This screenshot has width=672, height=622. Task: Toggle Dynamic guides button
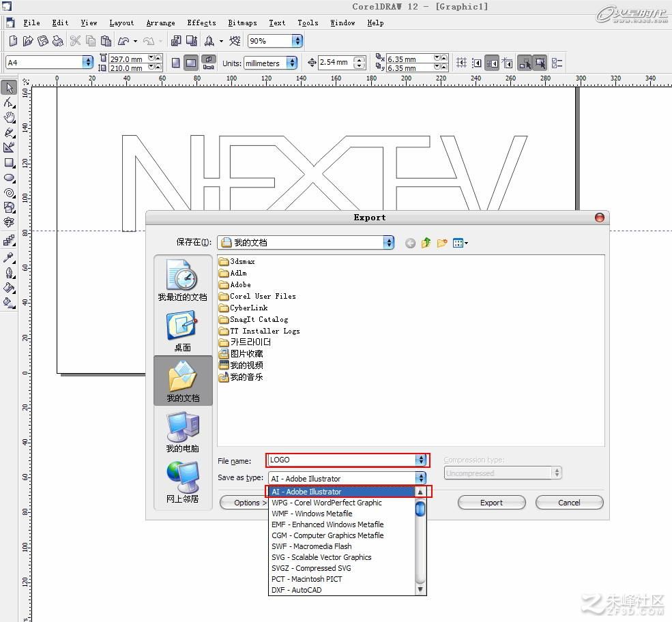point(508,63)
